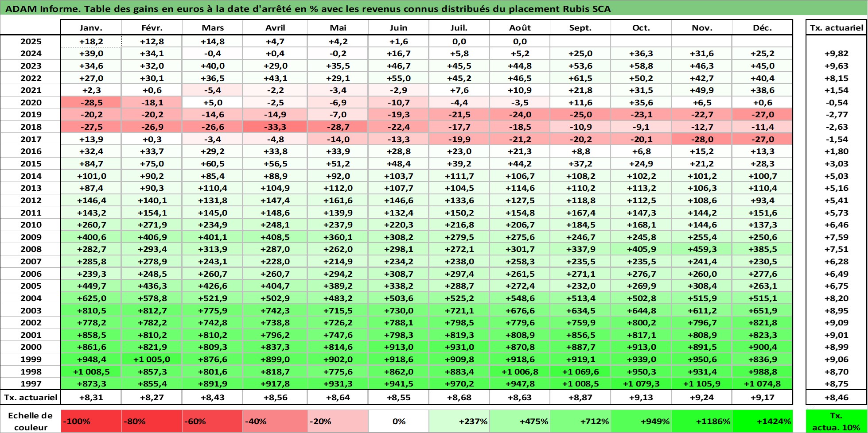This screenshot has height=433, width=868.
Task: Select the Mars column header
Action: click(213, 27)
